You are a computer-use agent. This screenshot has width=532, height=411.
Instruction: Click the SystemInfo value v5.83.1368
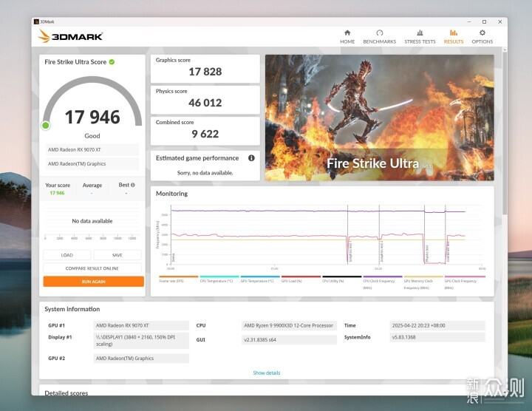tap(437, 337)
